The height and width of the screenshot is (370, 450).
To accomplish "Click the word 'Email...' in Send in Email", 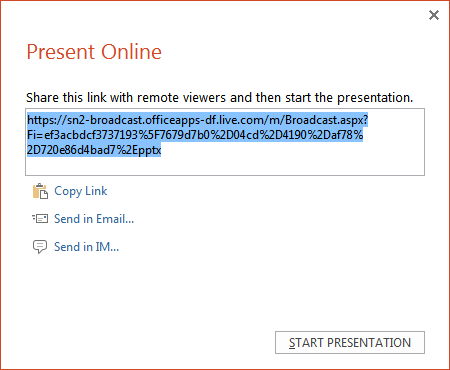I will 115,219.
